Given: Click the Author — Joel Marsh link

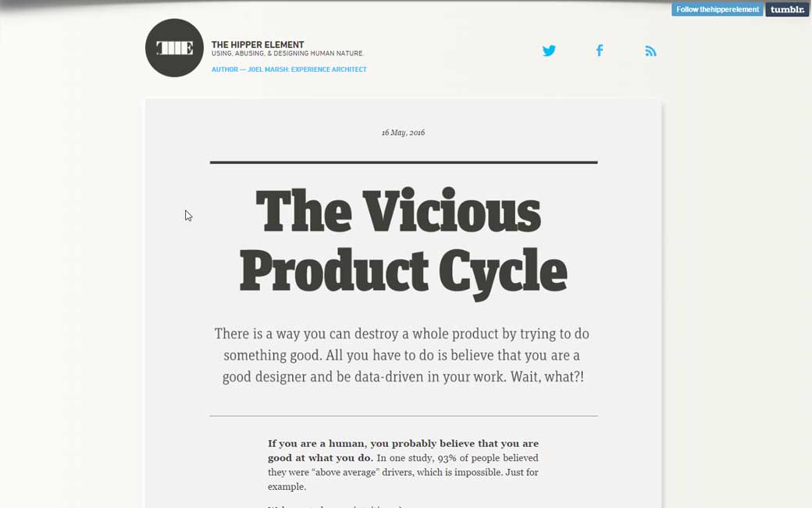Looking at the screenshot, I should click(289, 70).
